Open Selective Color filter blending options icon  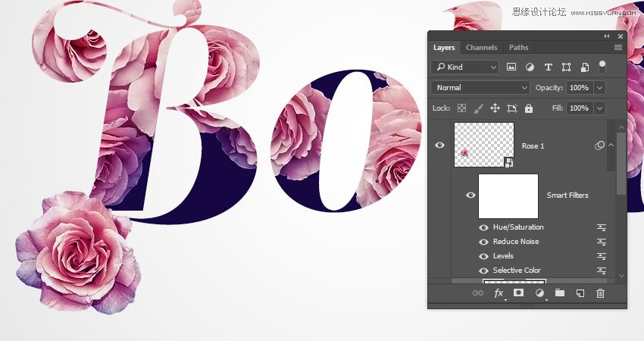point(602,271)
